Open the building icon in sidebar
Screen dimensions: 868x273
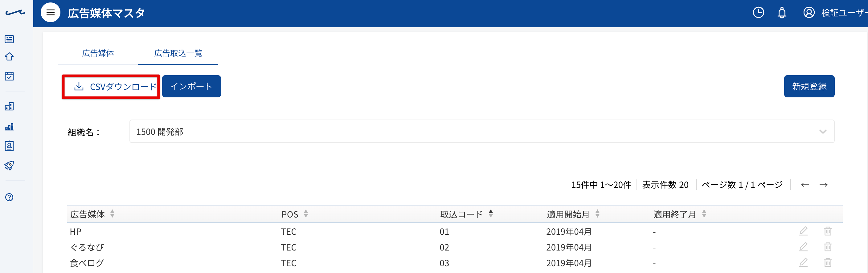[10, 107]
